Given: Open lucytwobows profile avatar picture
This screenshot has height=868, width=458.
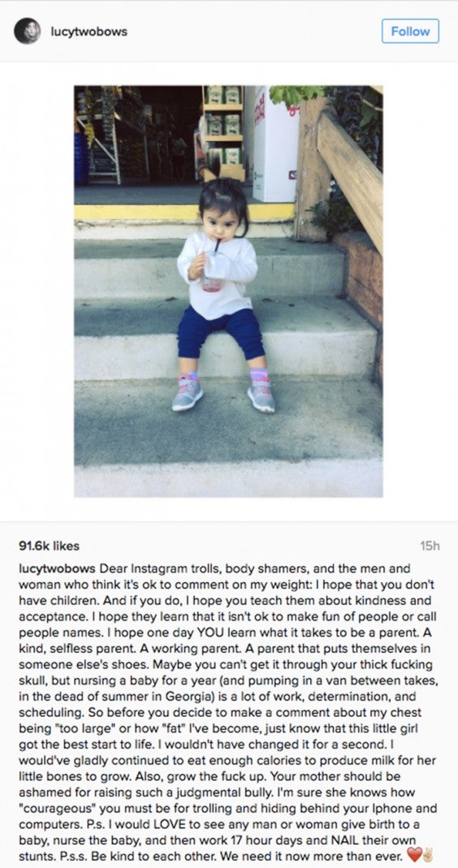Looking at the screenshot, I should point(27,31).
